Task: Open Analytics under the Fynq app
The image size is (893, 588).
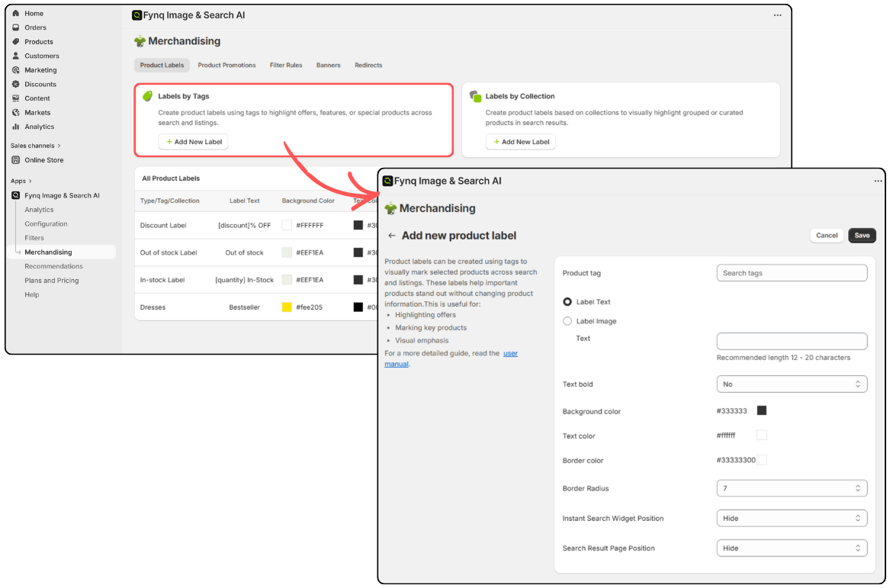Action: [x=39, y=210]
